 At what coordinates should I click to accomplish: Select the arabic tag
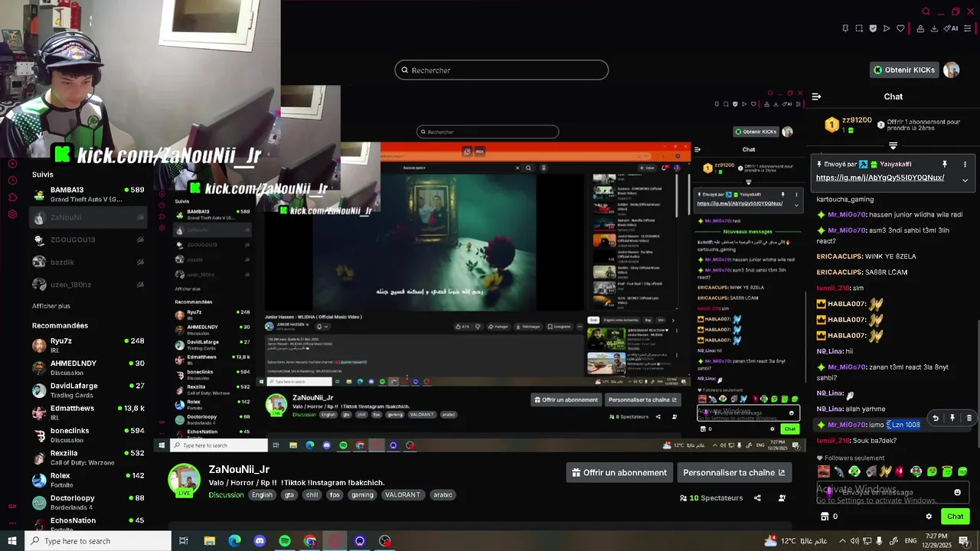tap(443, 494)
